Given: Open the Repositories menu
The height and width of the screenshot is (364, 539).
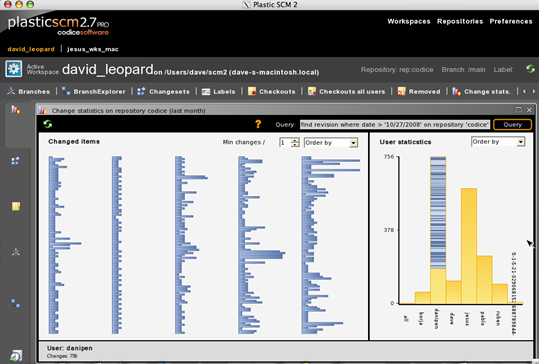Looking at the screenshot, I should click(x=460, y=21).
